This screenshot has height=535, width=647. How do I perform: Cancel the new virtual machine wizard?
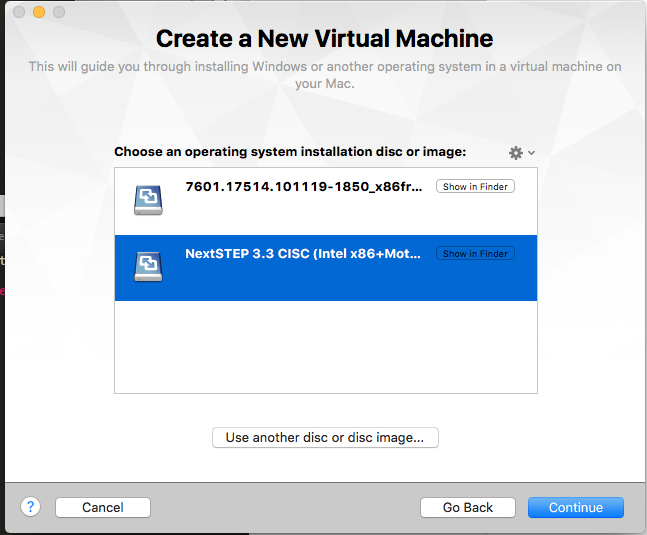tap(103, 507)
